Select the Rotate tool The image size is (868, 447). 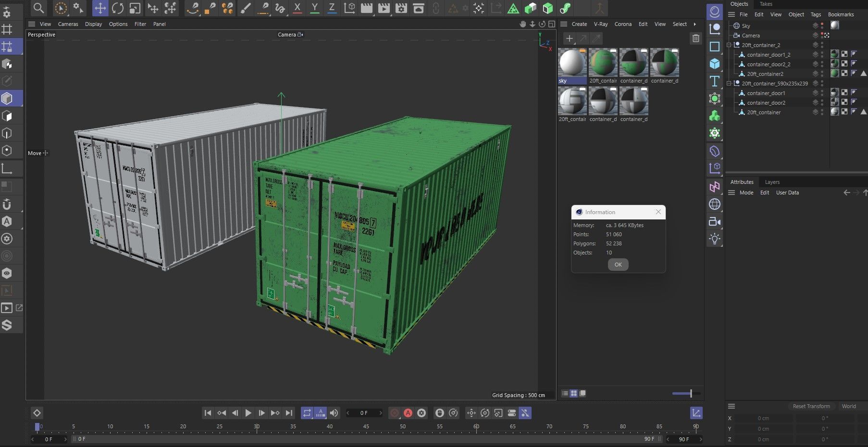117,8
